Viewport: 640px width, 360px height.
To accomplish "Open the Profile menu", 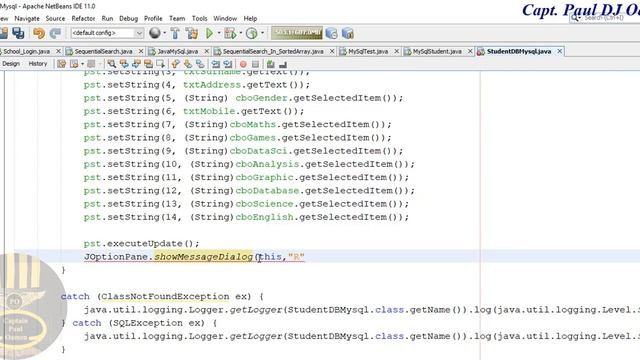I will [153, 18].
